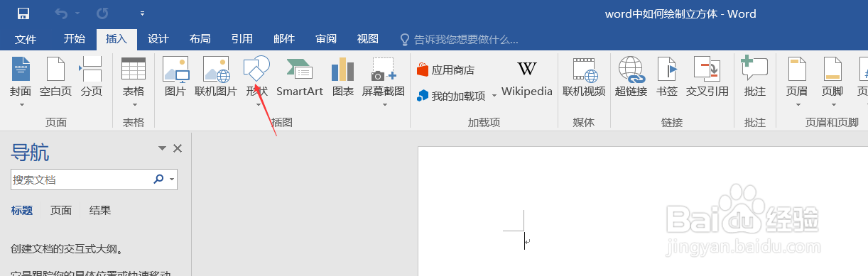
Task: Click the Tell Me search box 告诉我您想要做什么
Action: pyautogui.click(x=459, y=39)
